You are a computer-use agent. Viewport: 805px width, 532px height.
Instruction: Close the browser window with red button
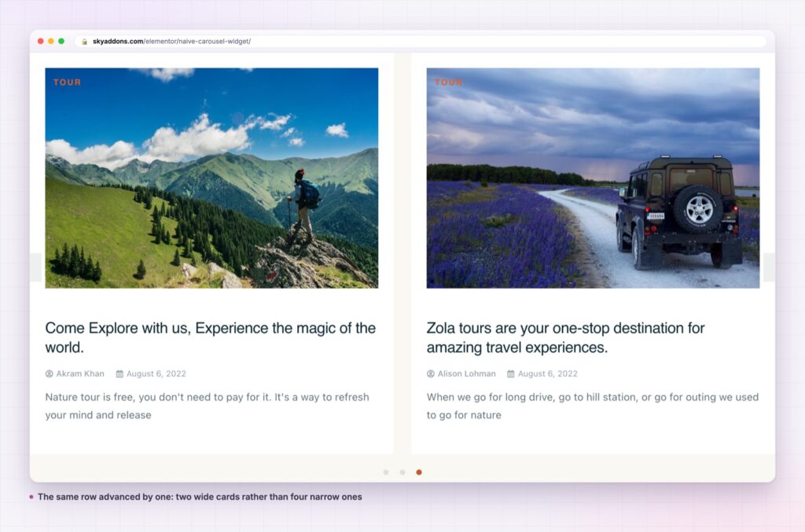[x=41, y=41]
